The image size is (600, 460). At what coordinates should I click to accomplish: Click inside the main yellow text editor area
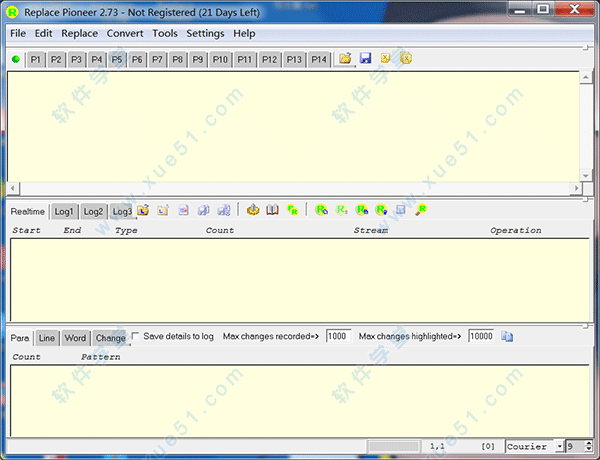[293, 126]
